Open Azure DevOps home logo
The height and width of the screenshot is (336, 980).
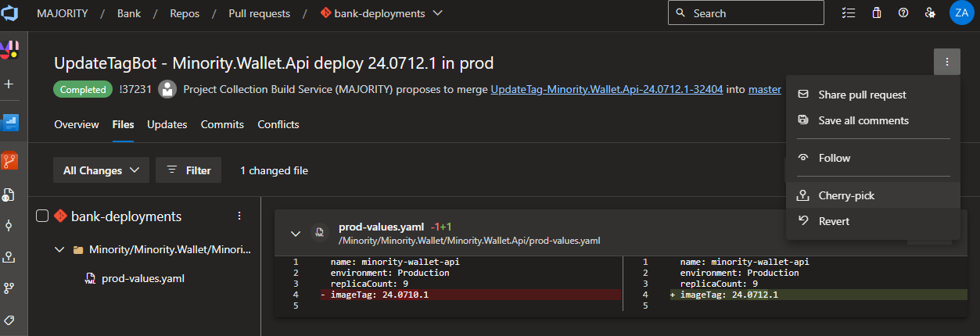click(11, 13)
